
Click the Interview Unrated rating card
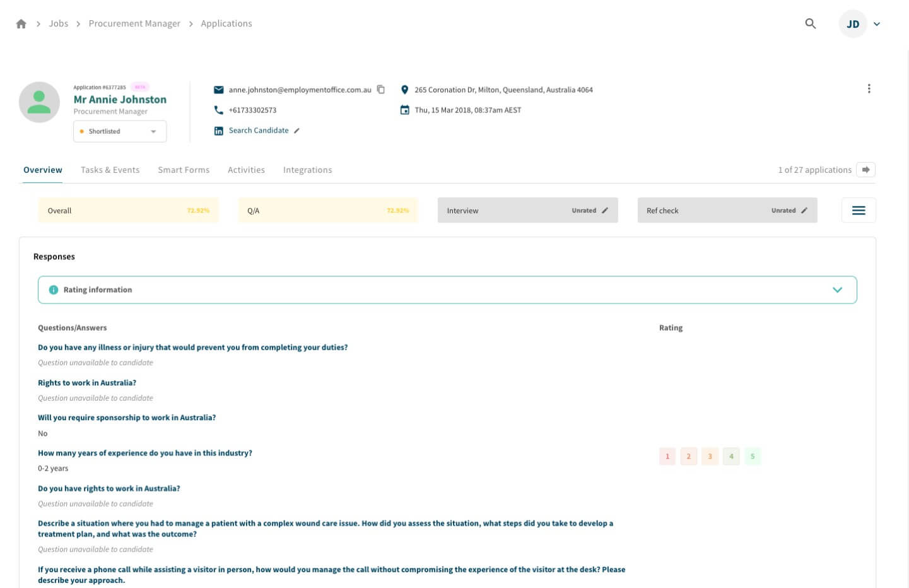click(x=528, y=210)
